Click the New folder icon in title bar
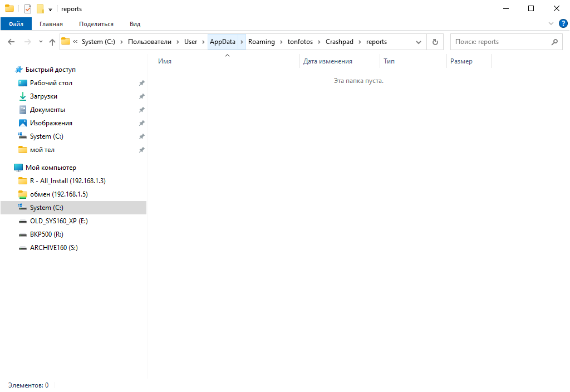This screenshot has width=570, height=392. (40, 9)
